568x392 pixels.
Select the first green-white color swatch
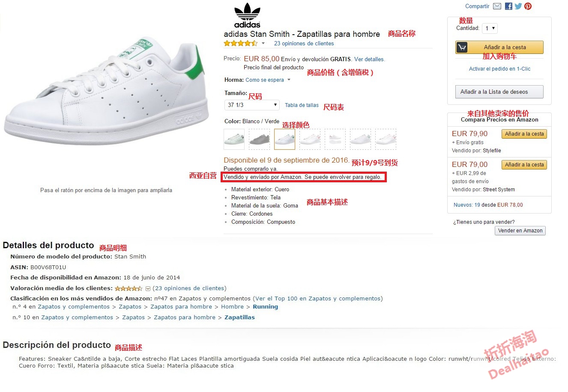234,140
